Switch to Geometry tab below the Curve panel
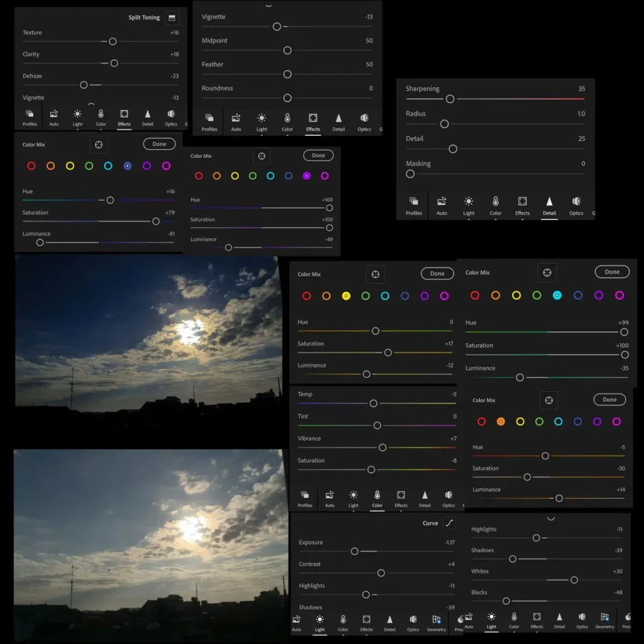The image size is (644, 644). click(436, 623)
